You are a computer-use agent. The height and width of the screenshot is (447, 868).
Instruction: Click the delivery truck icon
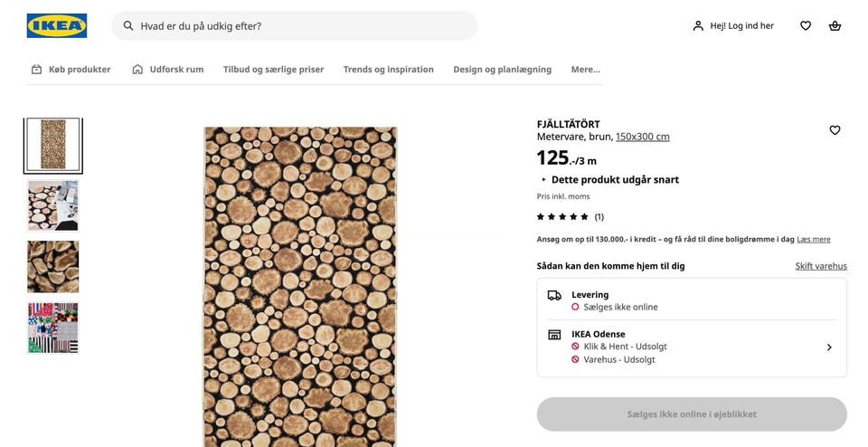click(554, 295)
